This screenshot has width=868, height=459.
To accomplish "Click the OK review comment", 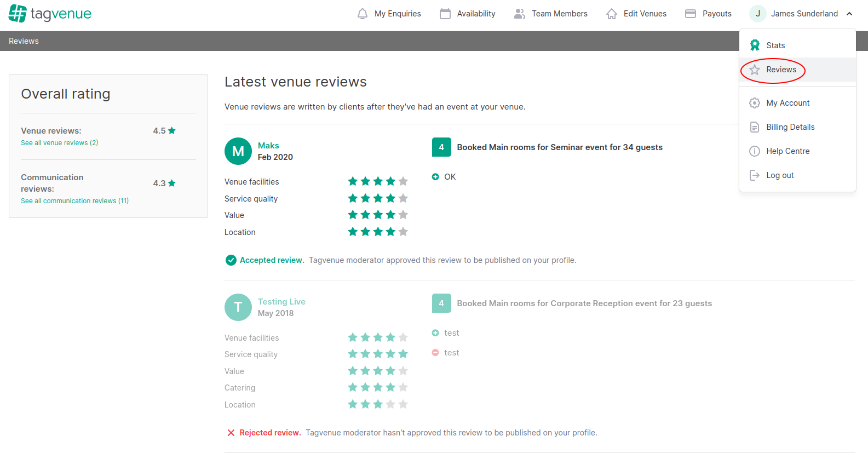I will (450, 177).
